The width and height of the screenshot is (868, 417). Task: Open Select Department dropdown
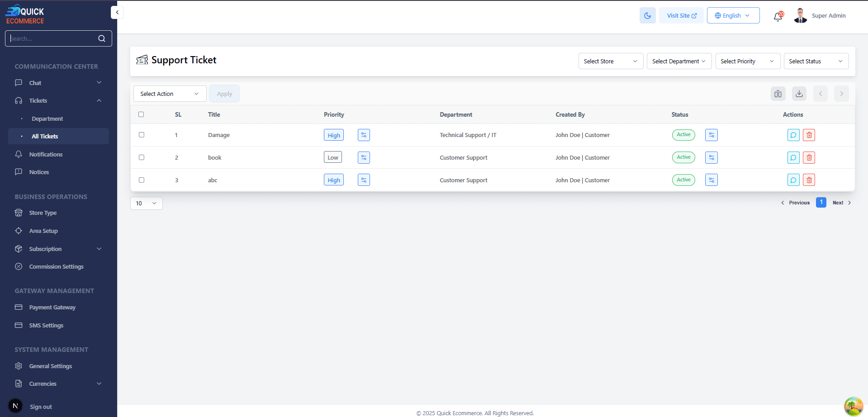pyautogui.click(x=678, y=61)
